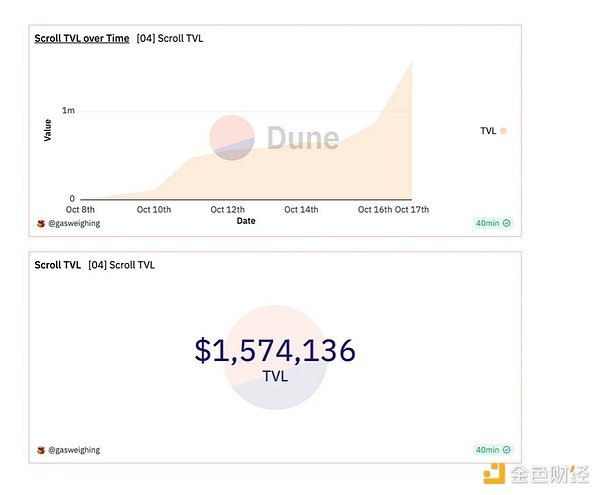Click the author avatar icon in top chart panel
This screenshot has width=600, height=495.
coord(41,223)
